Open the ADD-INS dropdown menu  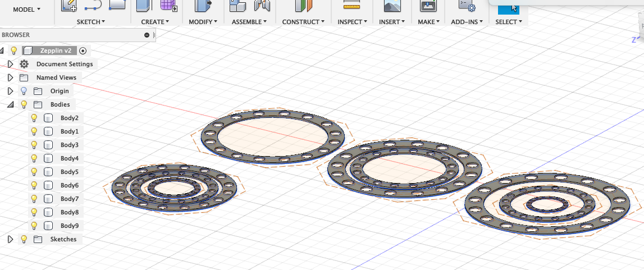467,22
